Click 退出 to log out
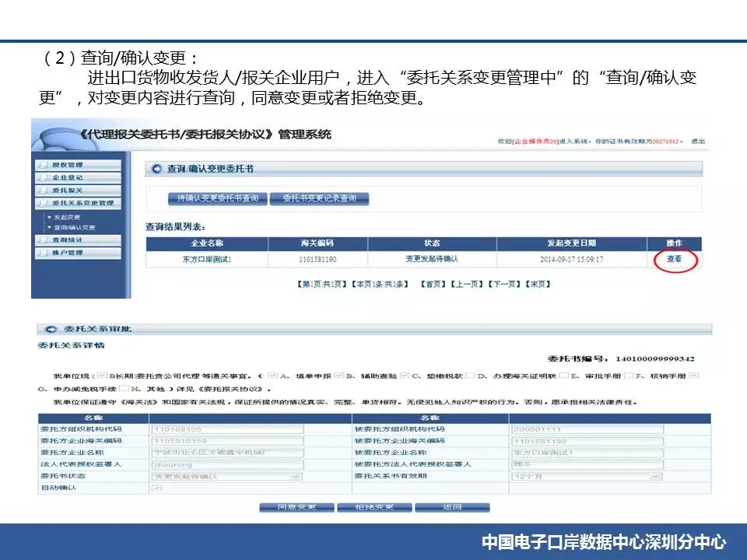The width and height of the screenshot is (747, 560). tap(698, 142)
